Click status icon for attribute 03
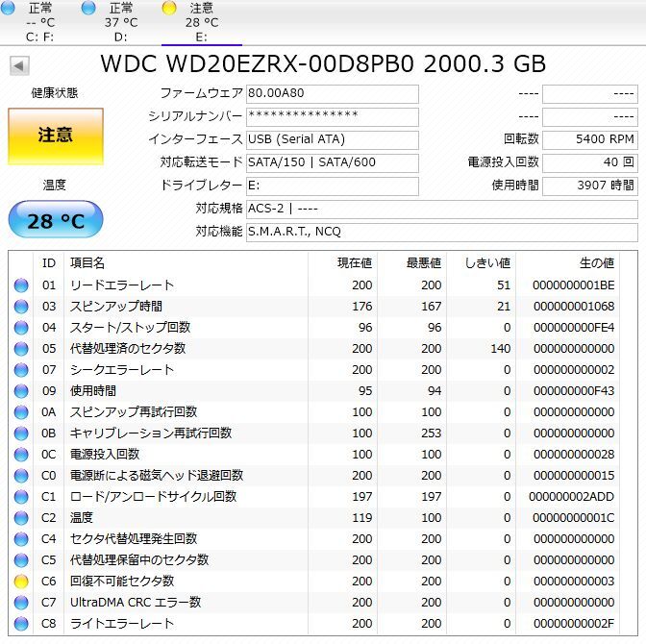The width and height of the screenshot is (646, 644). tap(21, 306)
